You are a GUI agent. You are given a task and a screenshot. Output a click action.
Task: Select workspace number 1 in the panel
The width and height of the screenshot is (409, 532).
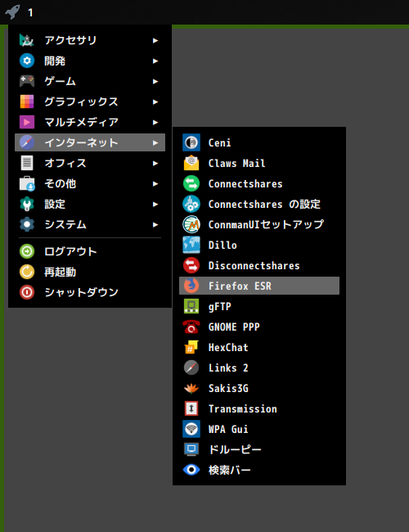[30, 13]
